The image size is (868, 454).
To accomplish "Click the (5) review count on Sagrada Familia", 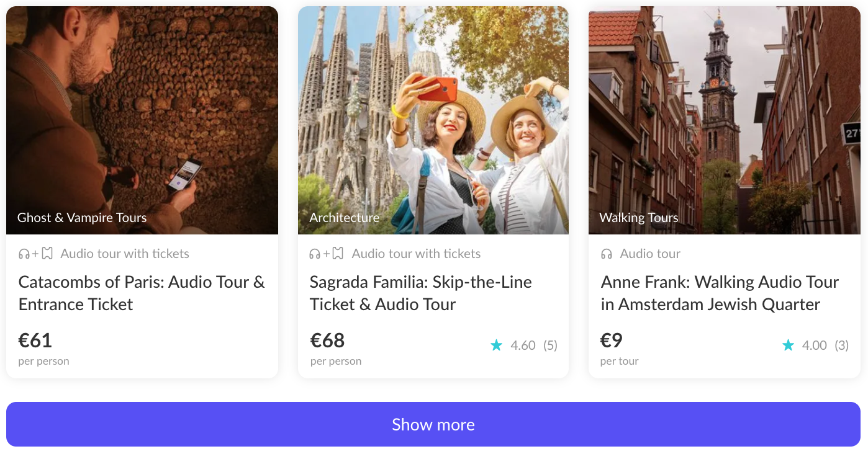I will pyautogui.click(x=550, y=345).
